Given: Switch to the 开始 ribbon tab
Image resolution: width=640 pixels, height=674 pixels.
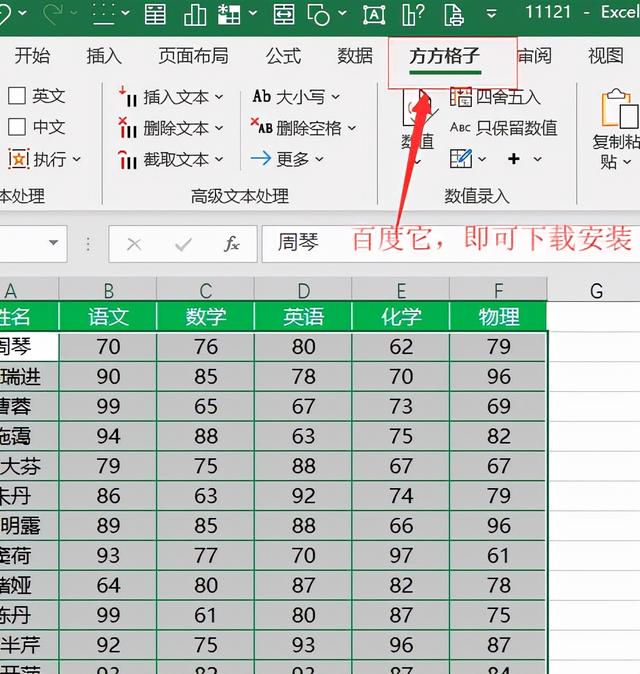Looking at the screenshot, I should click(32, 56).
